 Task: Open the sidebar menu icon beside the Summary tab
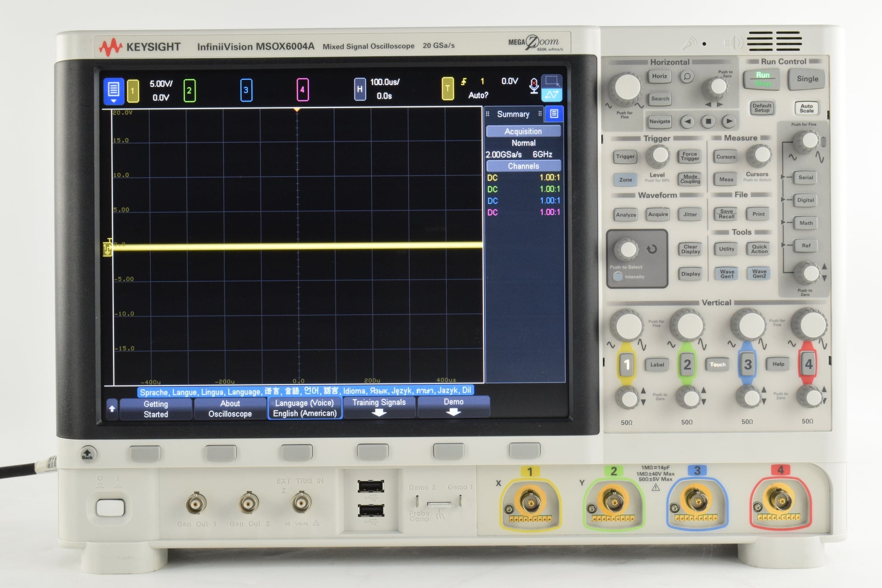point(555,113)
